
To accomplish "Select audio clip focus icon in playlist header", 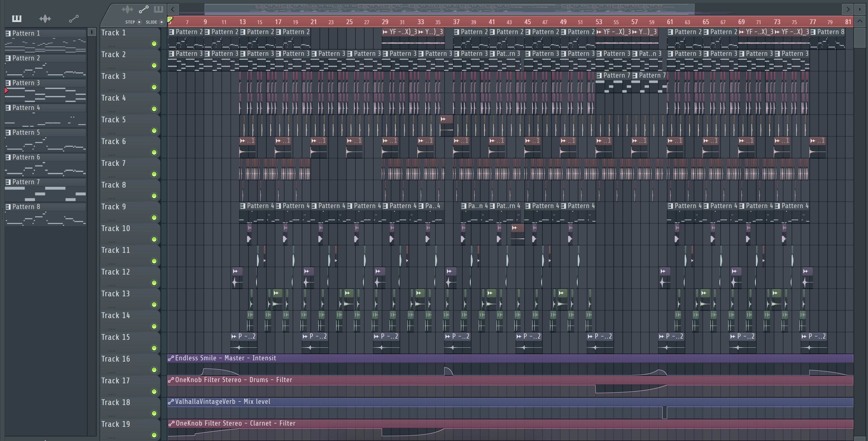I will pos(127,9).
